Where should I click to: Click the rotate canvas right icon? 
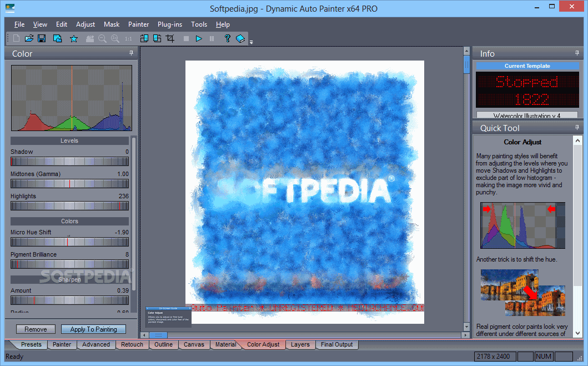(x=157, y=38)
